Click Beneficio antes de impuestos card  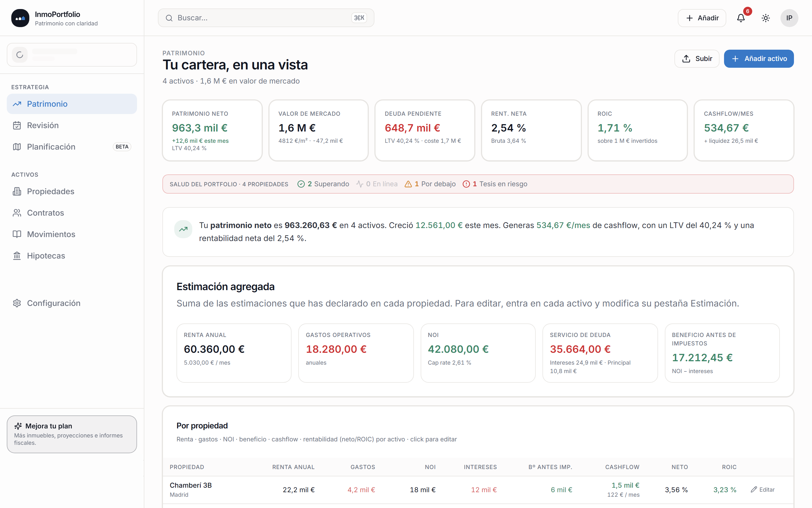[x=722, y=353]
